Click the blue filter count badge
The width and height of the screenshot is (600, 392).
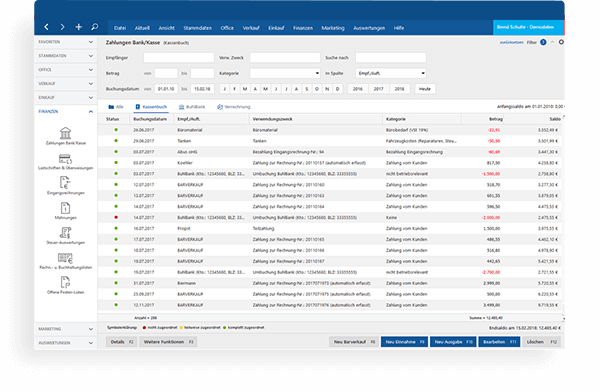click(543, 42)
